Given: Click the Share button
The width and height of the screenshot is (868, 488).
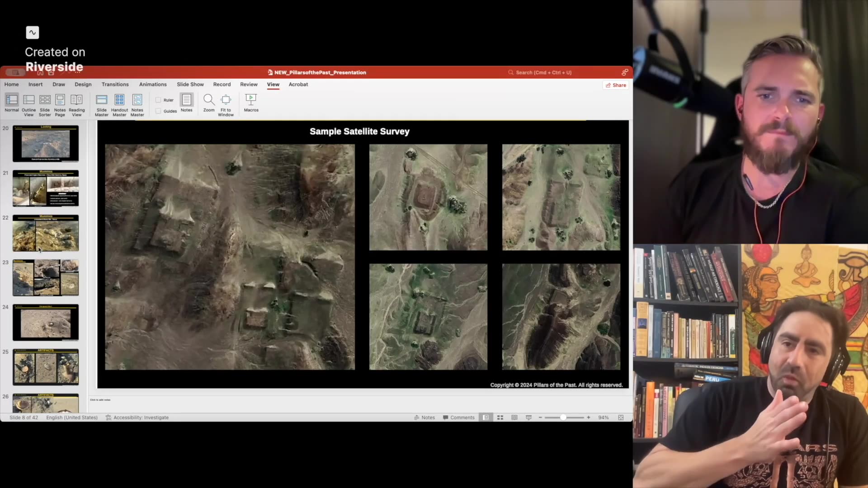Looking at the screenshot, I should click(x=616, y=85).
